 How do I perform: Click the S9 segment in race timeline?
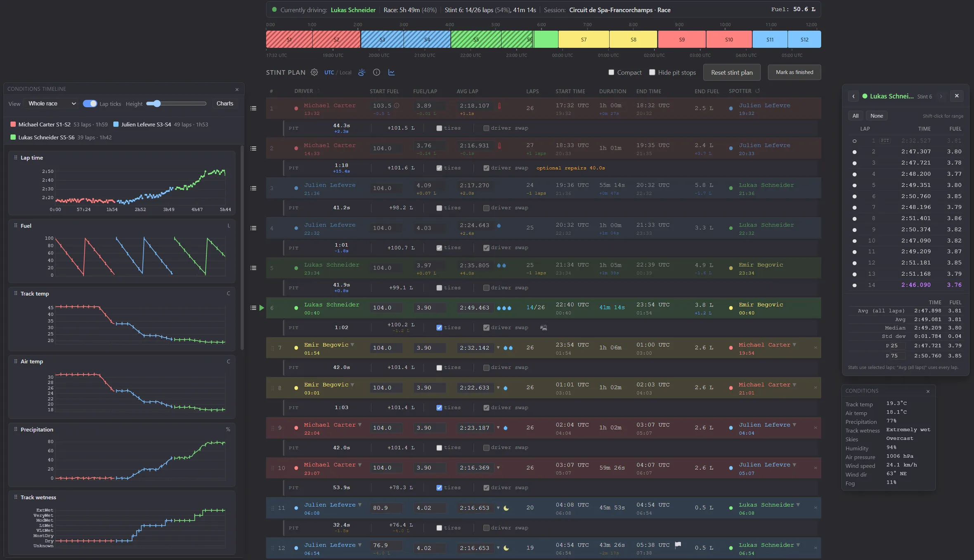pos(682,40)
